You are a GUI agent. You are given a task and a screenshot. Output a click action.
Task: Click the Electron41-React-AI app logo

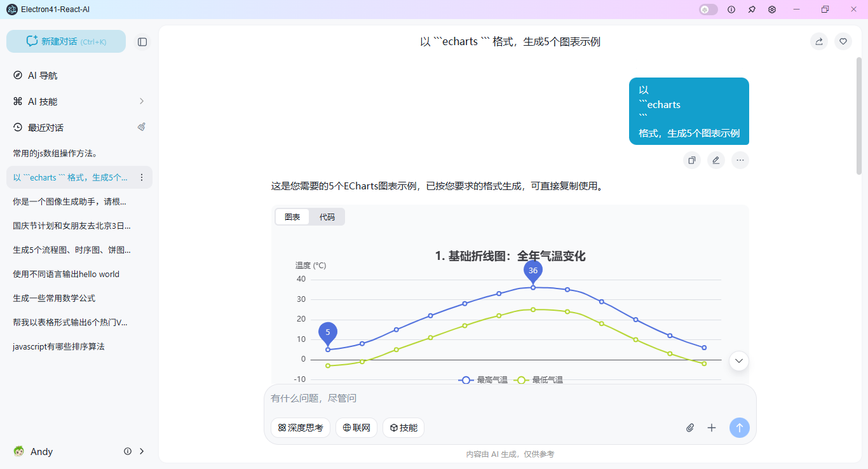pos(11,10)
